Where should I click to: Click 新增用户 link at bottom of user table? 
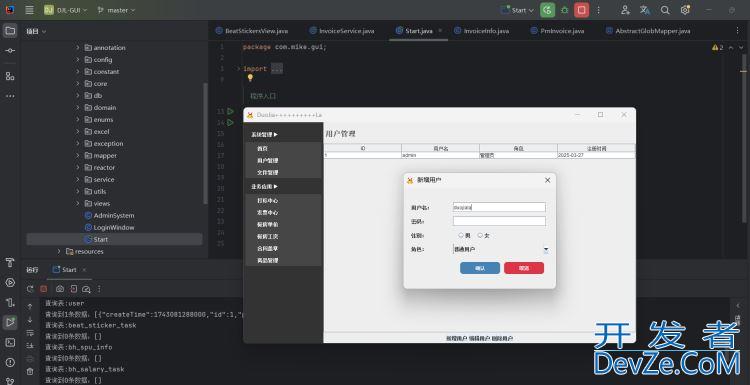[x=456, y=339]
